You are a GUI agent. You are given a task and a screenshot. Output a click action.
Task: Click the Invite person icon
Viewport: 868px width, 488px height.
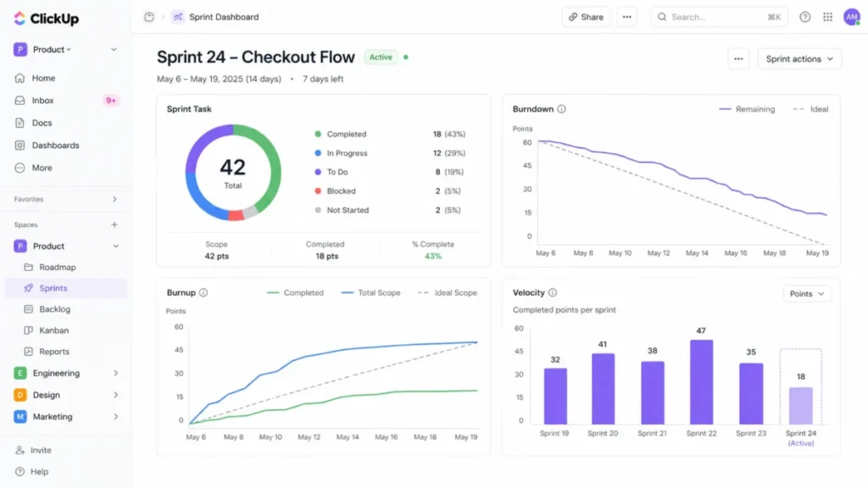click(x=20, y=450)
